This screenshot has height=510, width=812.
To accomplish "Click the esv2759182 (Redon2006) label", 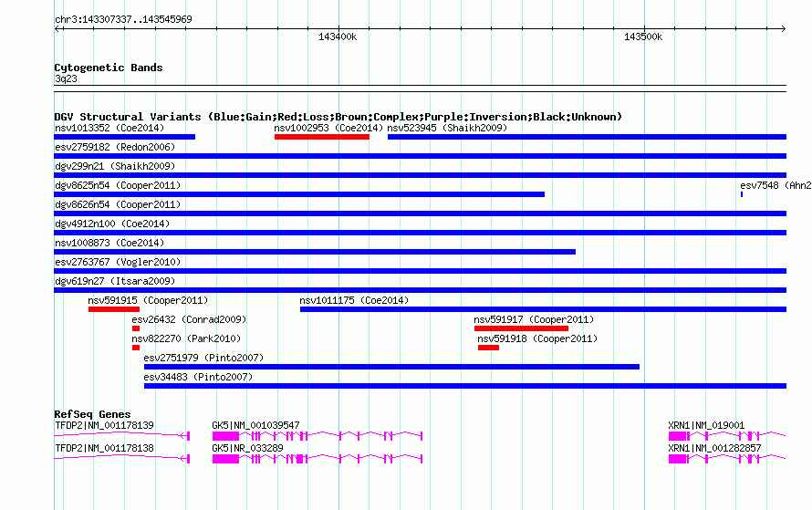I will 115,147.
